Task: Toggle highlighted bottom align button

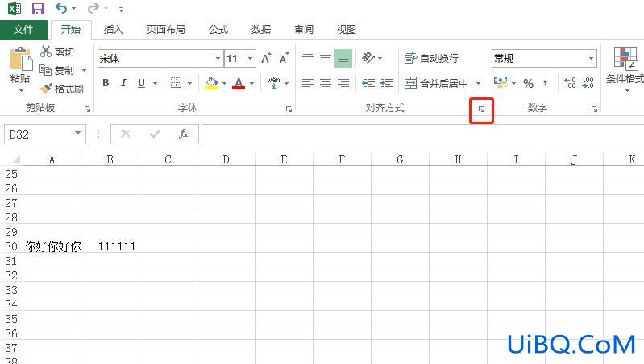Action: (343, 58)
